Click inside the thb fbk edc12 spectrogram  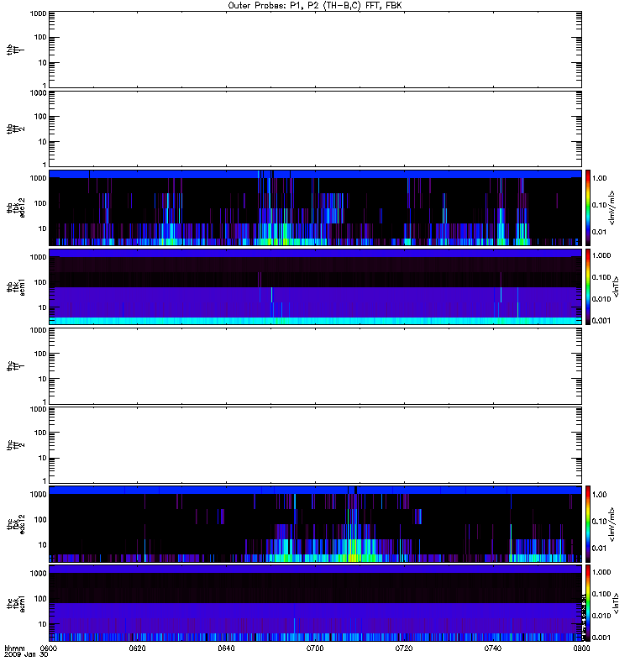click(x=315, y=207)
